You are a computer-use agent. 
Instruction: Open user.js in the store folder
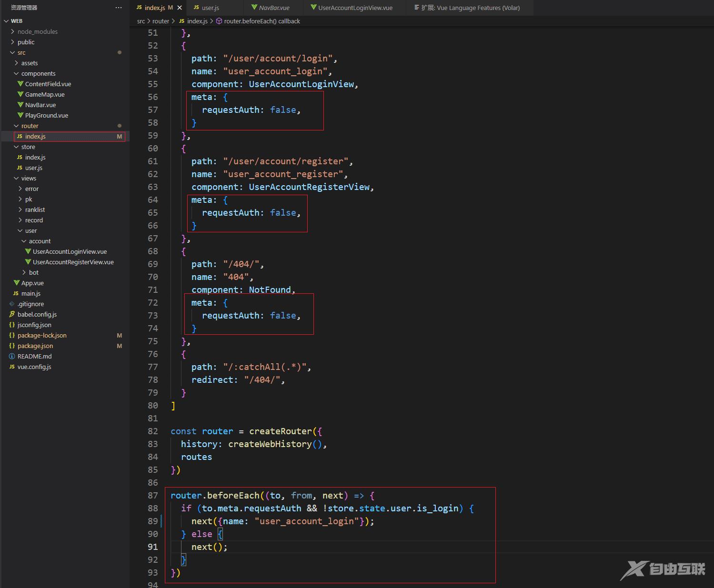click(33, 168)
